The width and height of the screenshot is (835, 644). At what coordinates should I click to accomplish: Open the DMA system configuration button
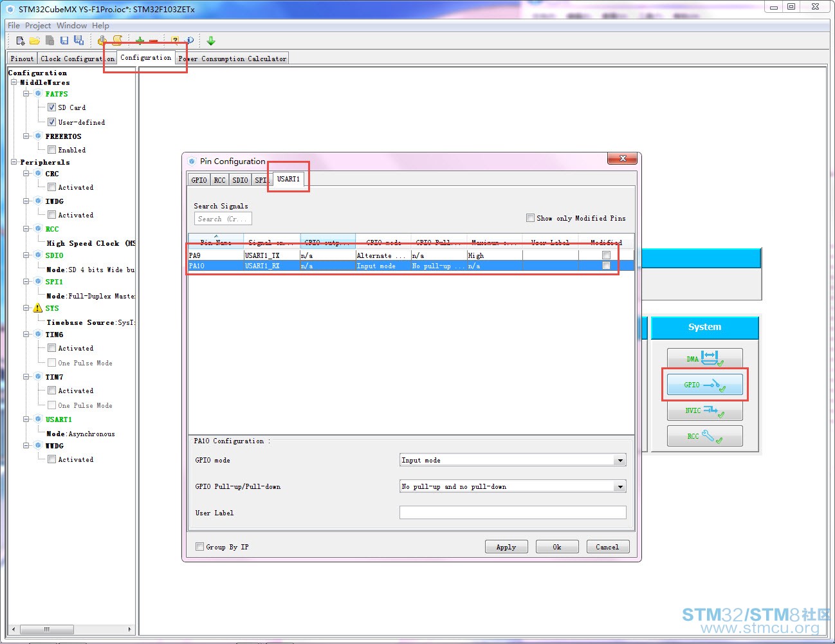click(704, 358)
